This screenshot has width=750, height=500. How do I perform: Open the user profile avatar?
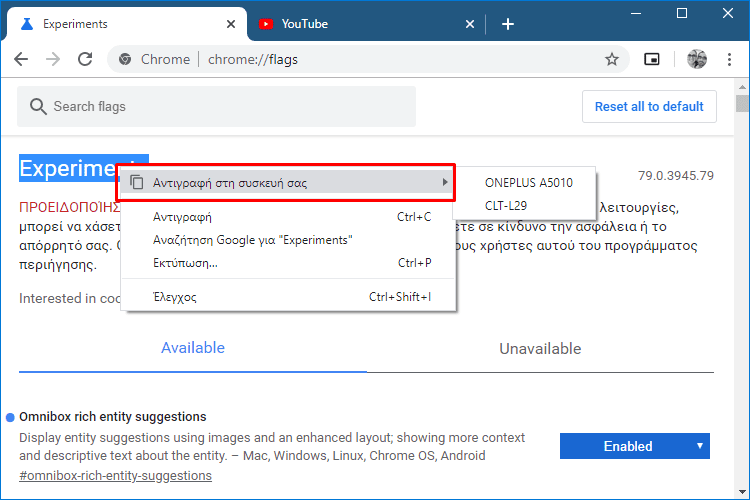tap(697, 59)
